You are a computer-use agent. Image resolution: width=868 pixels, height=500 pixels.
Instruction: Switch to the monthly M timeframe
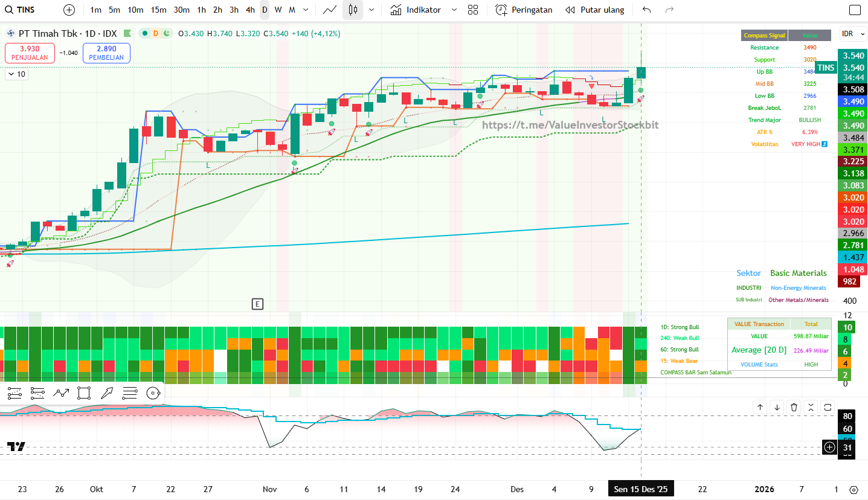pyautogui.click(x=292, y=10)
